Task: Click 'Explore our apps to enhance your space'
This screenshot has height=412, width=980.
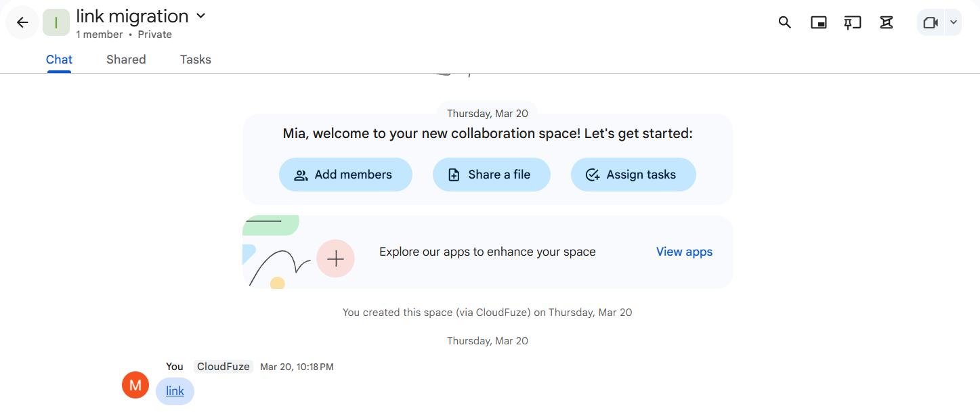Action: tap(488, 252)
